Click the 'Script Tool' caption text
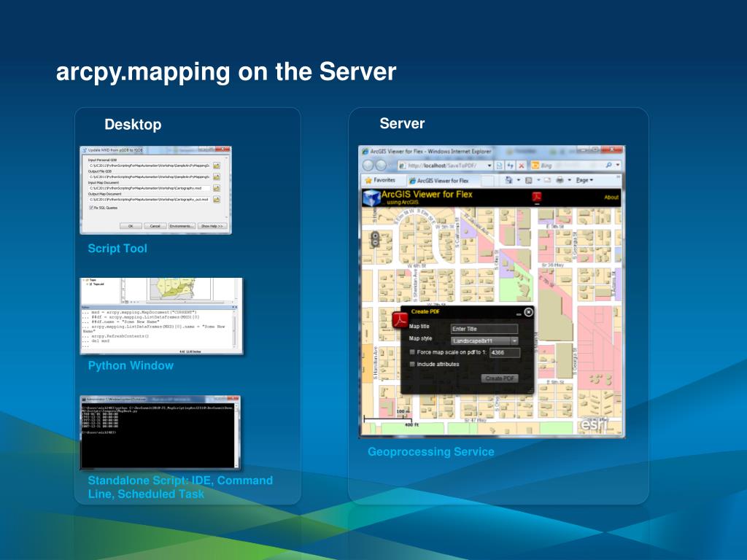This screenshot has height=560, width=747. tap(117, 249)
